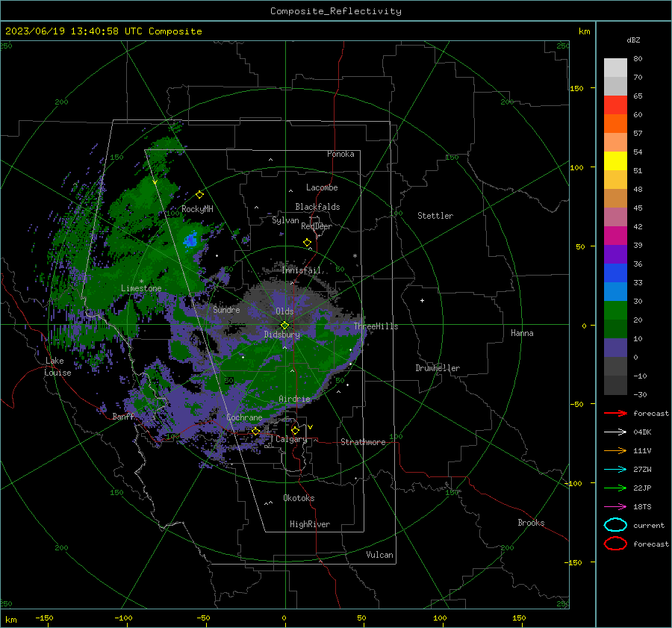The image size is (672, 628).
Task: Click the 20 dBZ green color swatch
Action: pyautogui.click(x=615, y=311)
